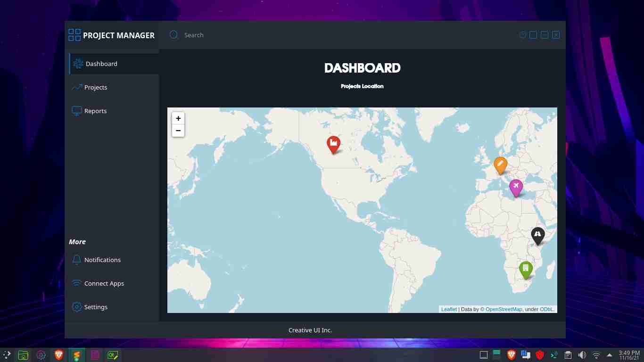
Task: Expand hidden system tray icons arrow
Action: [x=610, y=355]
